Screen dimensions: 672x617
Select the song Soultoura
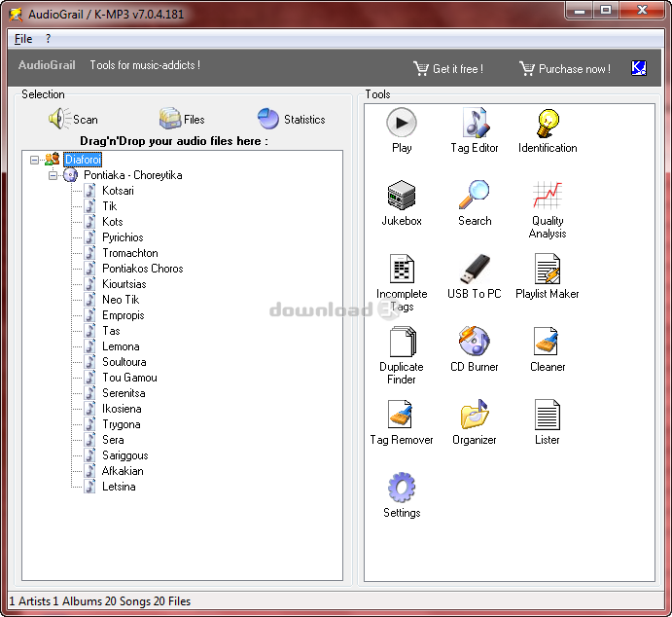[x=124, y=362]
